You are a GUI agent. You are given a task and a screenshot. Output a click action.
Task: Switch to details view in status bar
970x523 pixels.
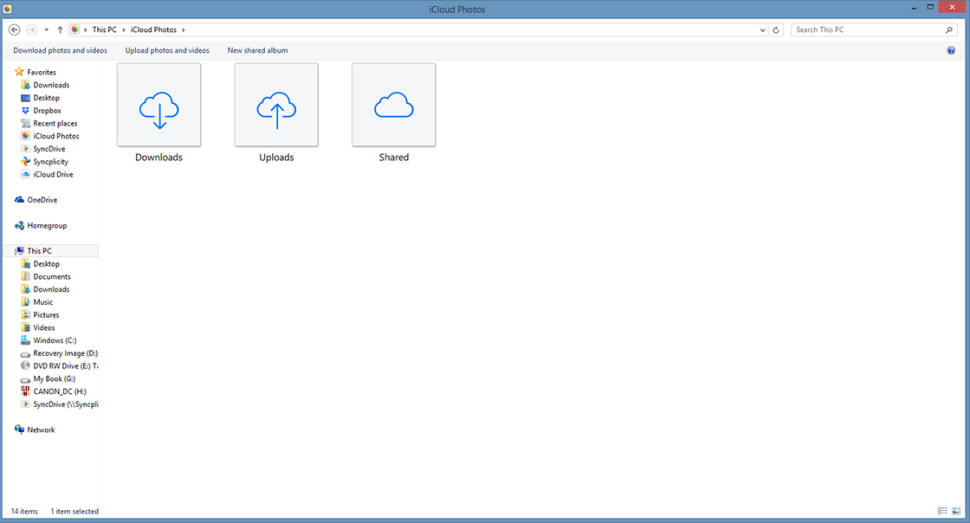click(943, 512)
